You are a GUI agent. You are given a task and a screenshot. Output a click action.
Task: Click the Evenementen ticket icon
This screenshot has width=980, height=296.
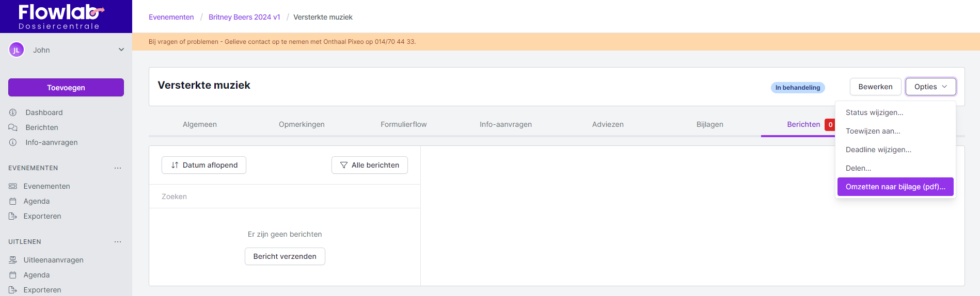point(13,186)
